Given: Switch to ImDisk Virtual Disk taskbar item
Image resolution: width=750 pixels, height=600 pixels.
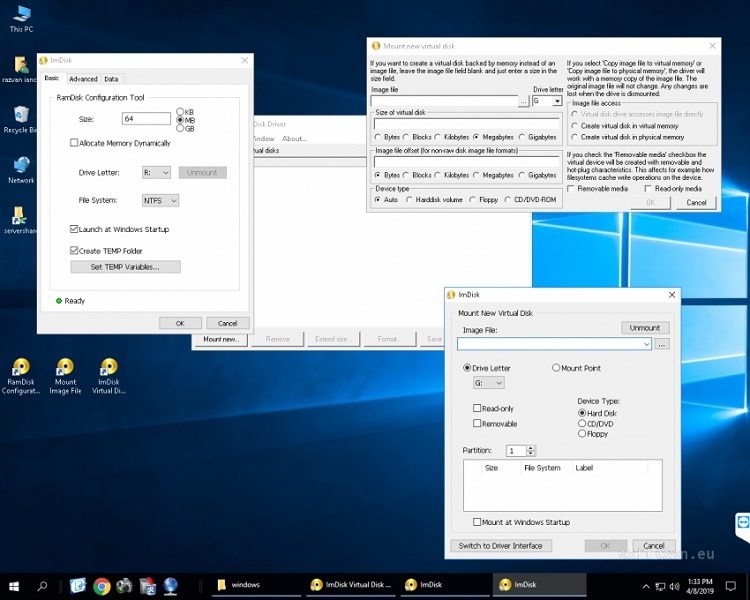Looking at the screenshot, I should click(351, 585).
